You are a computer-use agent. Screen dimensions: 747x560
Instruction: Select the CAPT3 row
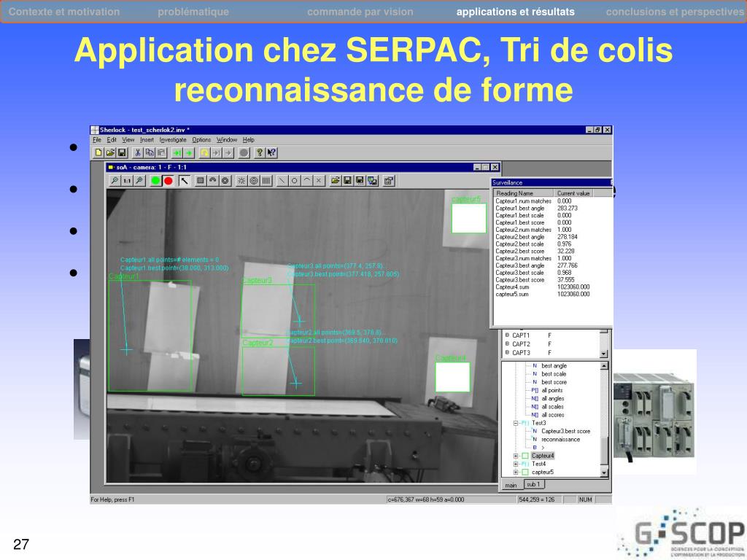point(551,353)
